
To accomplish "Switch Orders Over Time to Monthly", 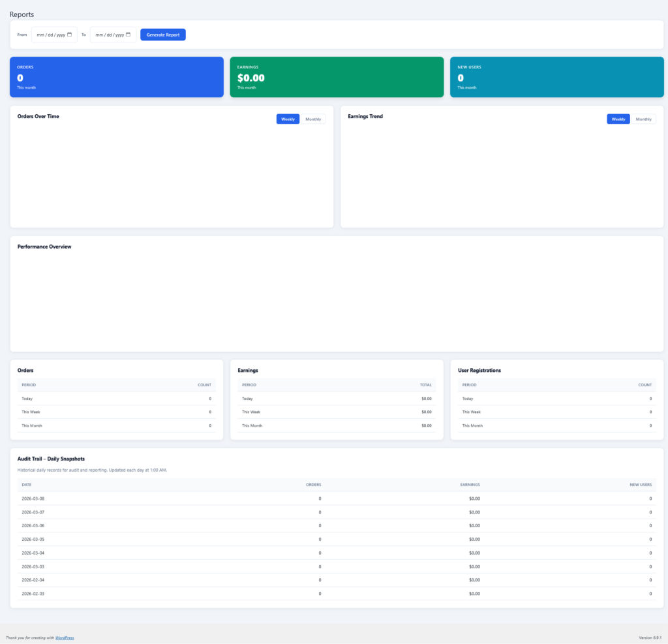I will [313, 119].
